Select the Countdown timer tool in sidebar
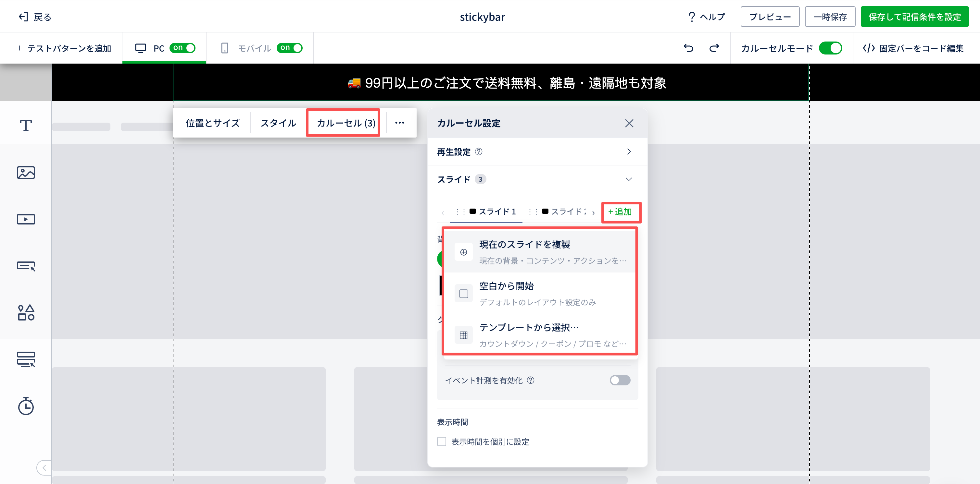 click(26, 406)
